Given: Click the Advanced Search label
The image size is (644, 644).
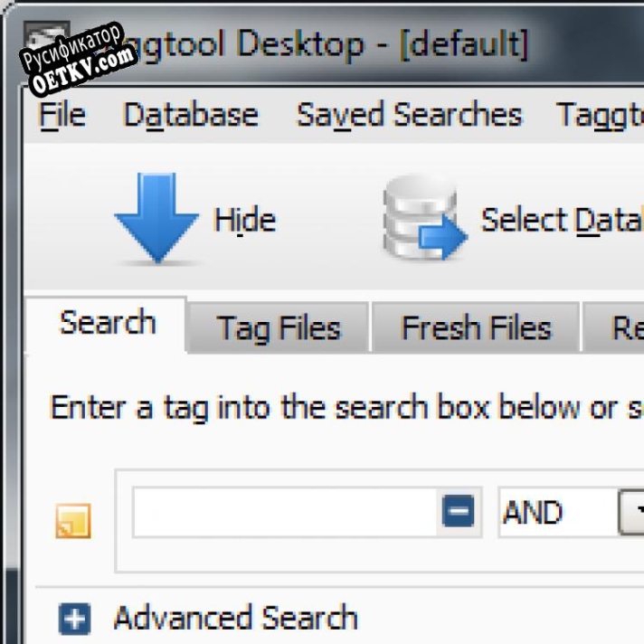Looking at the screenshot, I should click(236, 617).
